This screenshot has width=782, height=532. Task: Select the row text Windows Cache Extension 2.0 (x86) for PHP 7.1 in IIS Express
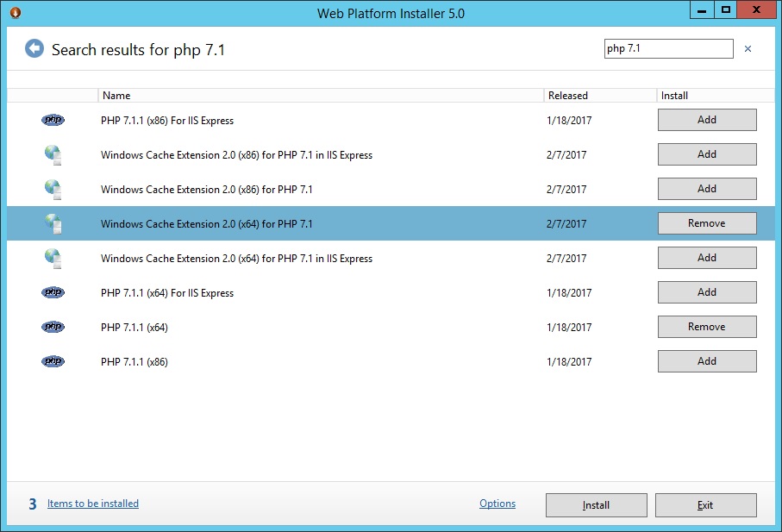tap(236, 155)
